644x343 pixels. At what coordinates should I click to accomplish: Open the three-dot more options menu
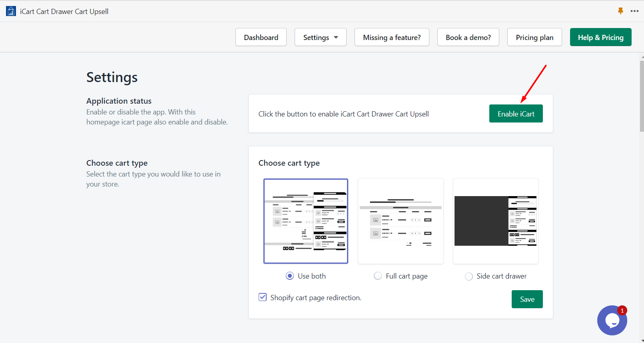[x=634, y=11]
